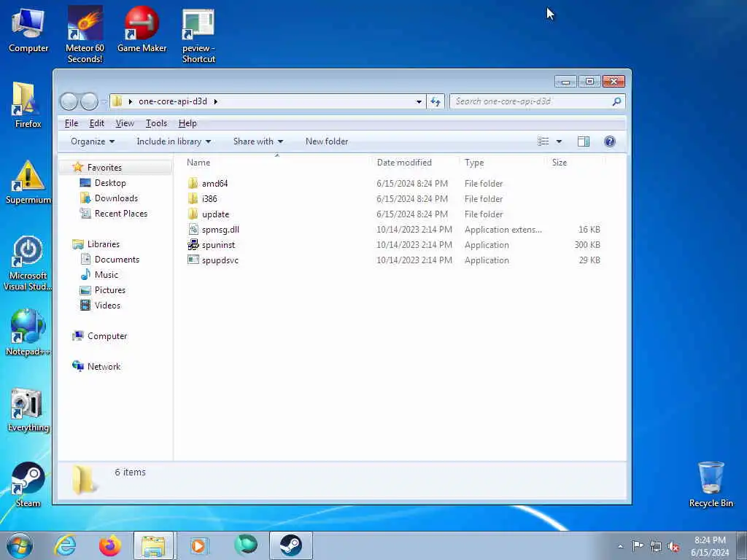Open the Organize dropdown menu
Image resolution: width=747 pixels, height=560 pixels.
(93, 141)
